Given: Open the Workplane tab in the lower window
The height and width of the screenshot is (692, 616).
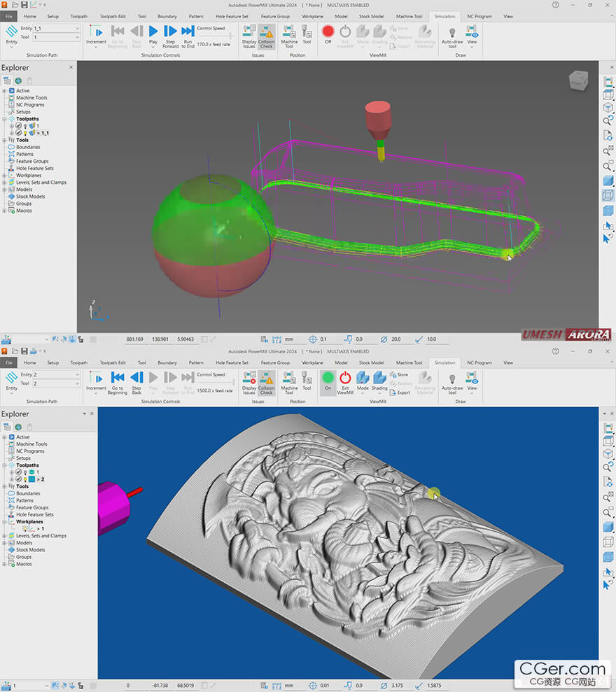Looking at the screenshot, I should point(312,362).
